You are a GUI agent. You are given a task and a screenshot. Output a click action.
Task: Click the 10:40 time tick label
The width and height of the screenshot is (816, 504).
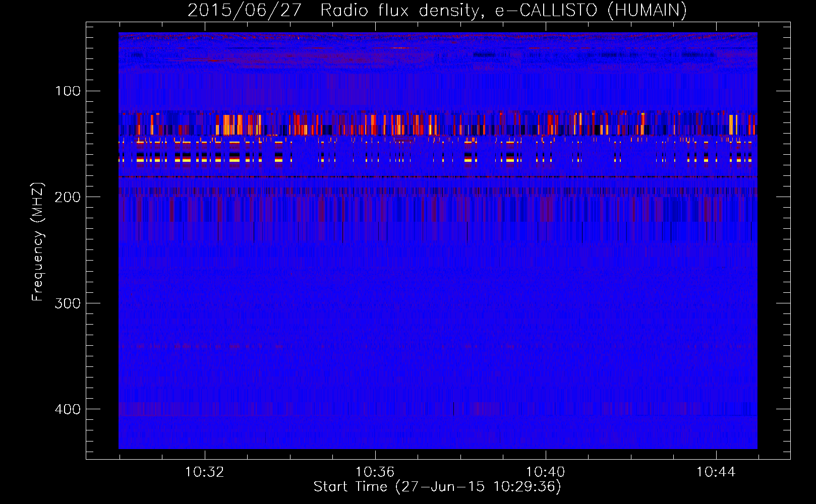click(545, 472)
